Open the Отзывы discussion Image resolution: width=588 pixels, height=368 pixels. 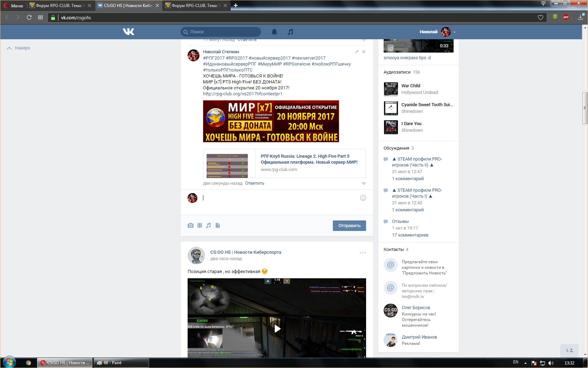(x=400, y=222)
